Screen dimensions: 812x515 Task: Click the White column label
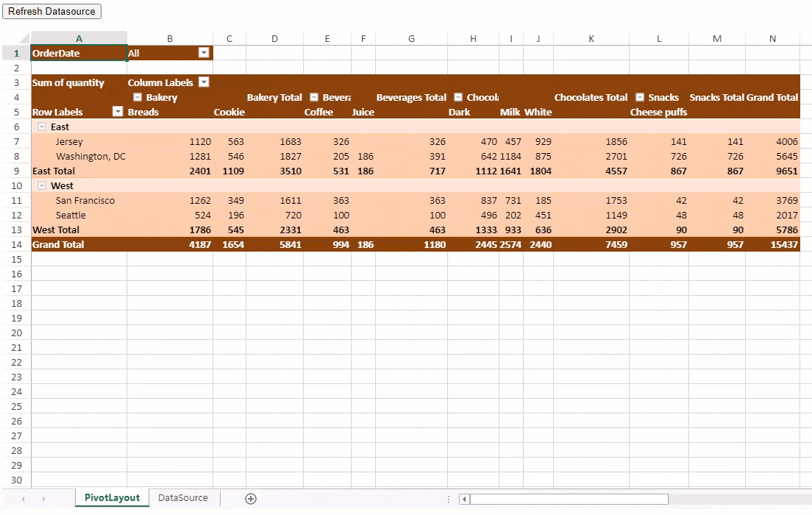(538, 112)
